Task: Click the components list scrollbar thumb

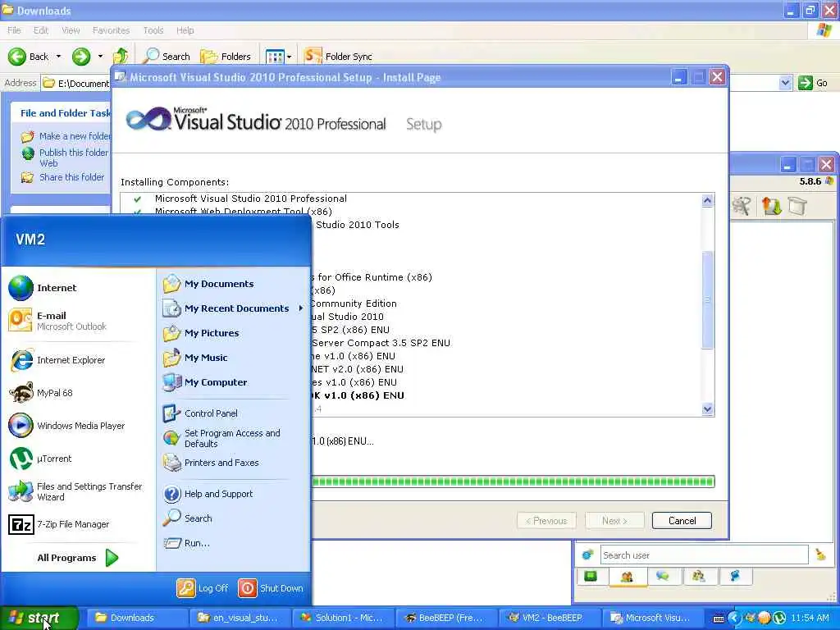Action: 707,300
